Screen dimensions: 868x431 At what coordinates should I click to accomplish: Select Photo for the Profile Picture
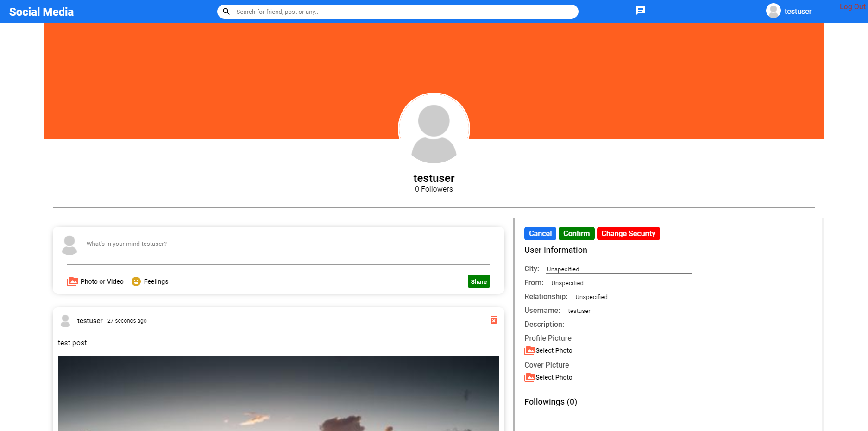(x=530, y=350)
